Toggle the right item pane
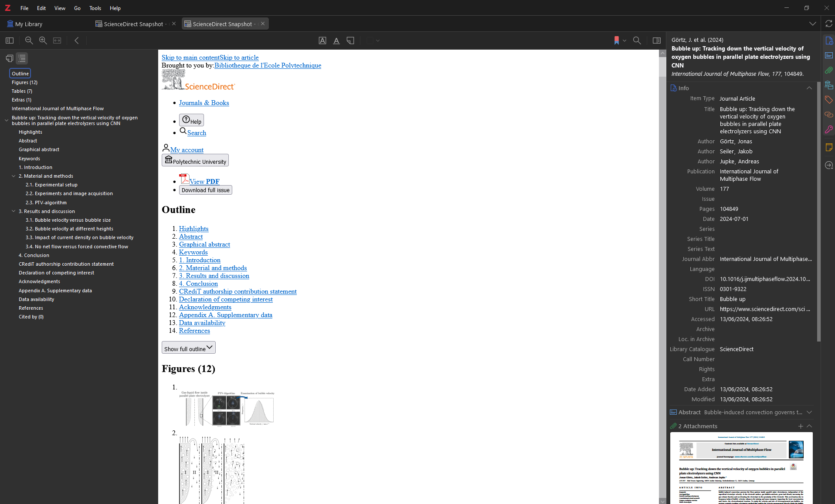The width and height of the screenshot is (835, 504). tap(657, 41)
